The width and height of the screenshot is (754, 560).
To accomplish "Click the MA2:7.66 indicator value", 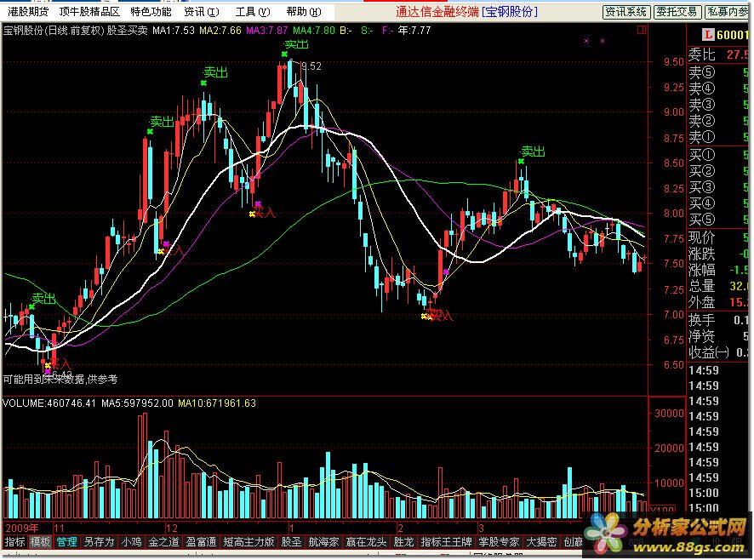I will 220,31.
